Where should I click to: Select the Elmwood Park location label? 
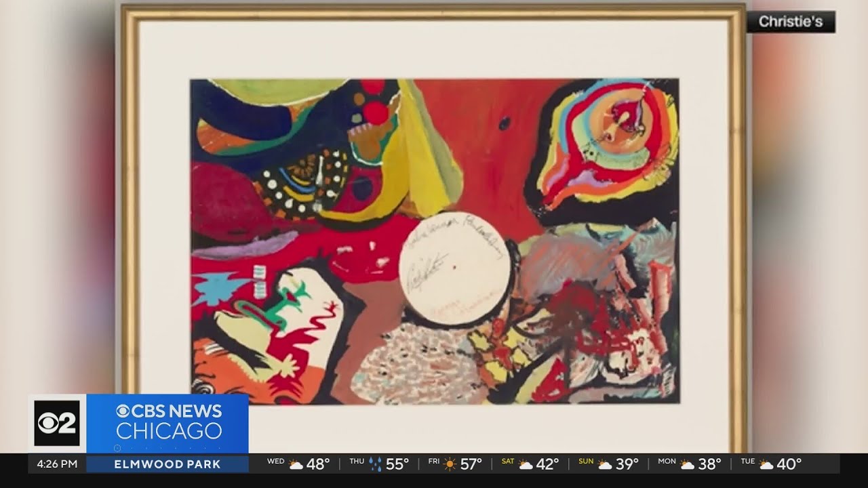[167, 464]
